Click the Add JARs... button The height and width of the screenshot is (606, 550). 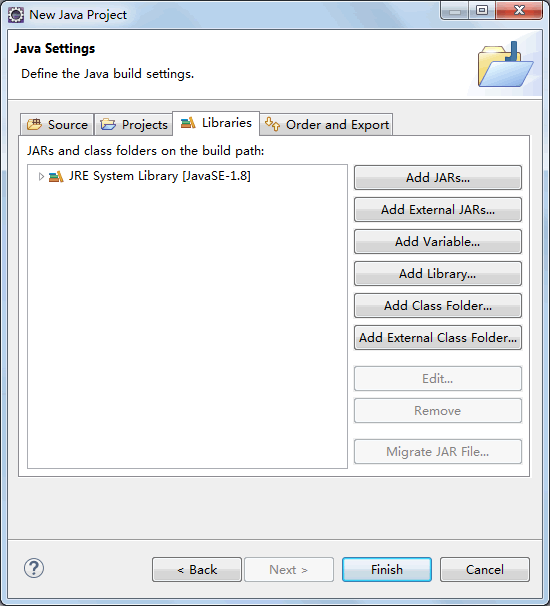(438, 177)
